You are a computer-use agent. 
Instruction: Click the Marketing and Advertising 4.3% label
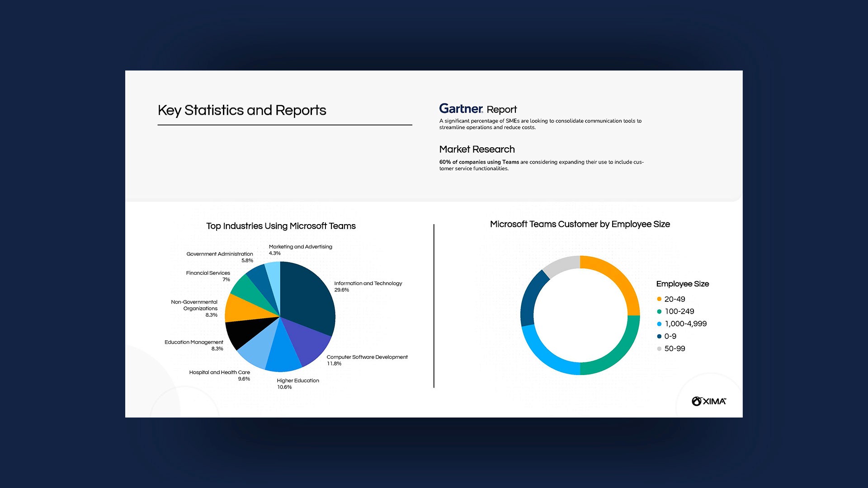click(300, 250)
